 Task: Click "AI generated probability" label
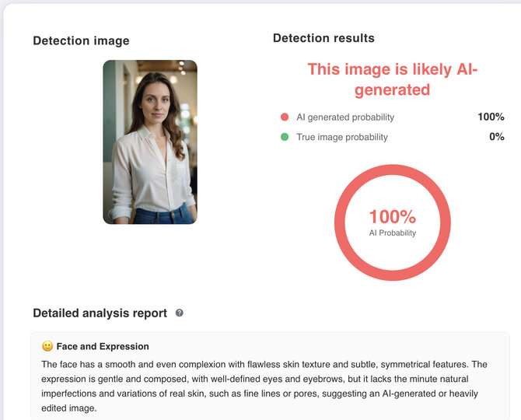point(345,117)
